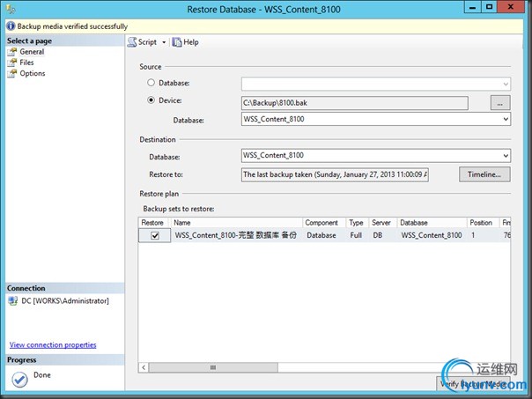Open View connection properties link
Image resolution: width=532 pixels, height=399 pixels.
click(53, 344)
